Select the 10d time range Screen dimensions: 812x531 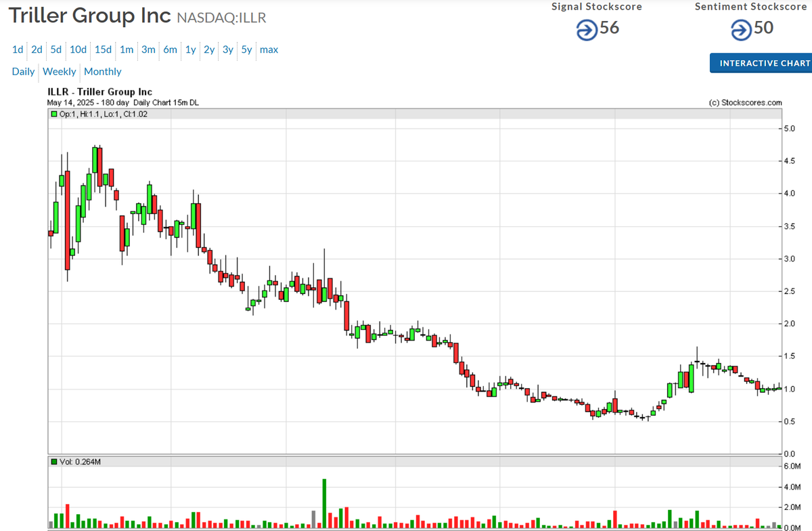[78, 49]
